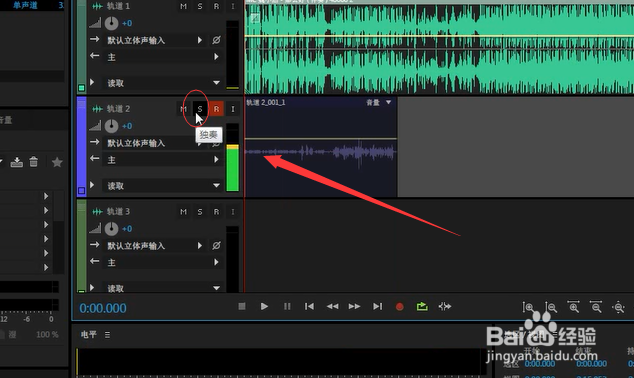Expand automation lanes triangle on 轨道 3
The height and width of the screenshot is (378, 634).
(x=92, y=287)
